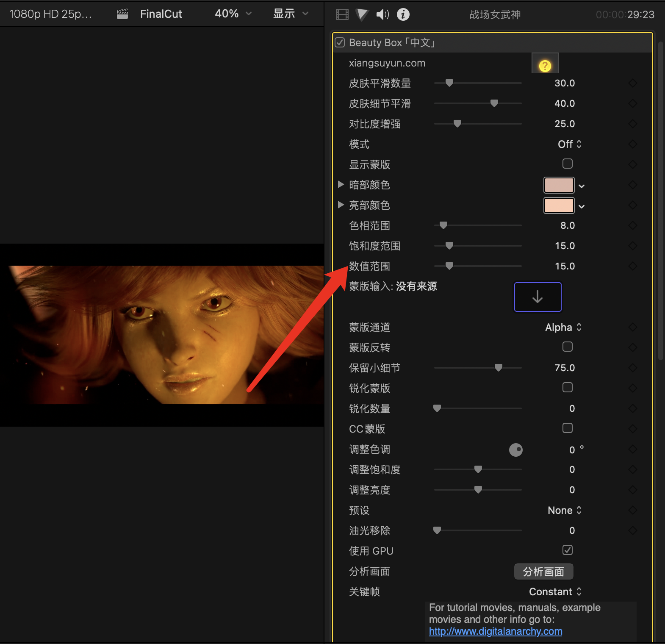
Task: Click the 暗部颜色 color swatch
Action: (559, 185)
